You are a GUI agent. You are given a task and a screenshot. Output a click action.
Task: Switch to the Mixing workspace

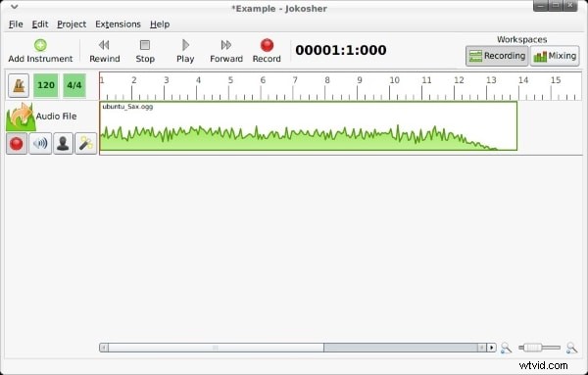click(555, 56)
